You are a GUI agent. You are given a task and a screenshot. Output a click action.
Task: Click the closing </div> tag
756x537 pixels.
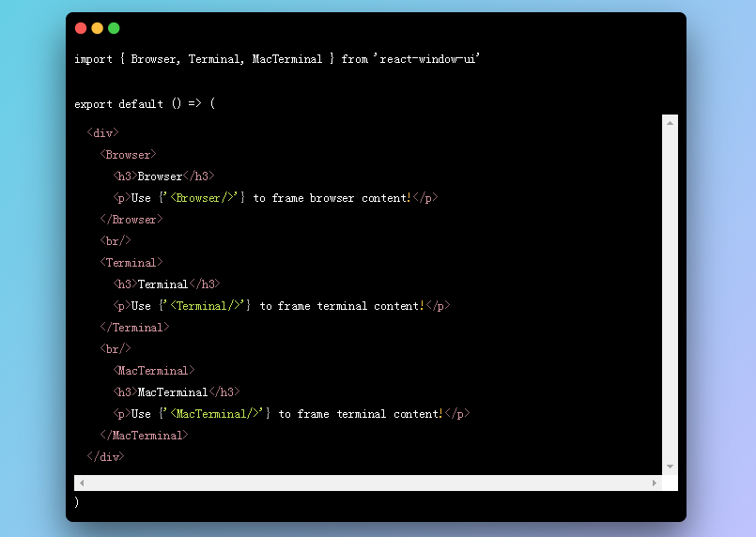pos(105,457)
